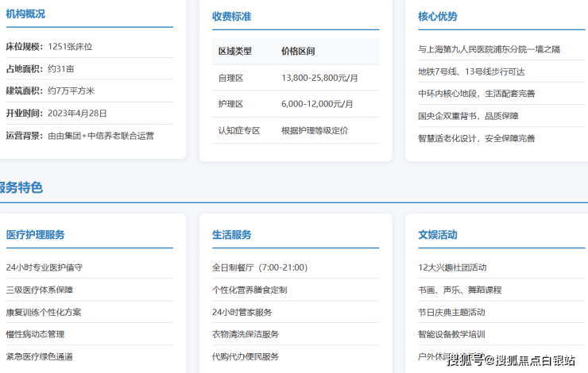The image size is (588, 373).
Task: Click the 核心优势 heading
Action: 438,16
